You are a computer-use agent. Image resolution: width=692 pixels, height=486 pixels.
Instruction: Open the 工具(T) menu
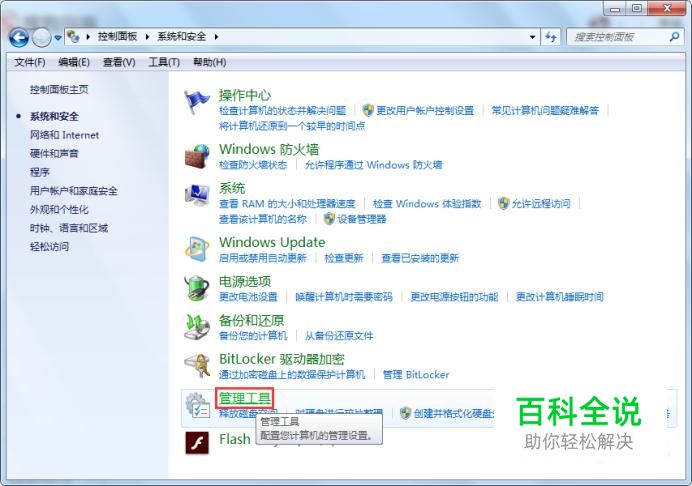point(164,62)
